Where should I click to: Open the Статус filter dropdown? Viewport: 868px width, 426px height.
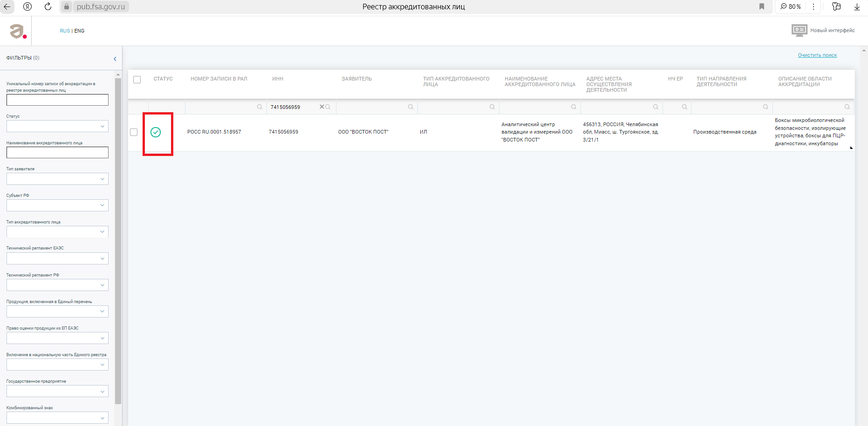point(57,126)
